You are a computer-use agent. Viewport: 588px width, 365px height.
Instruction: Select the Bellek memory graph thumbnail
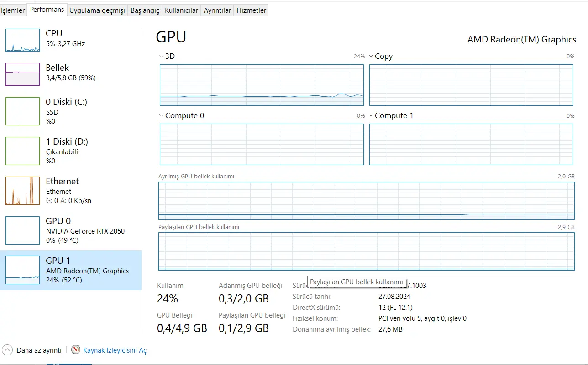click(22, 74)
